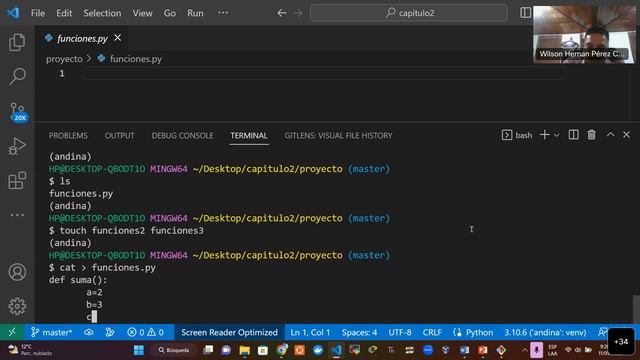Close the funciones.py editor tab
This screenshot has height=360, width=640.
pos(118,38)
